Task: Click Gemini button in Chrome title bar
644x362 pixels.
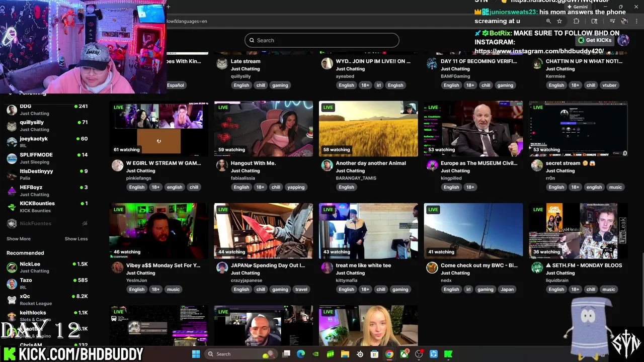Action: tap(577, 7)
